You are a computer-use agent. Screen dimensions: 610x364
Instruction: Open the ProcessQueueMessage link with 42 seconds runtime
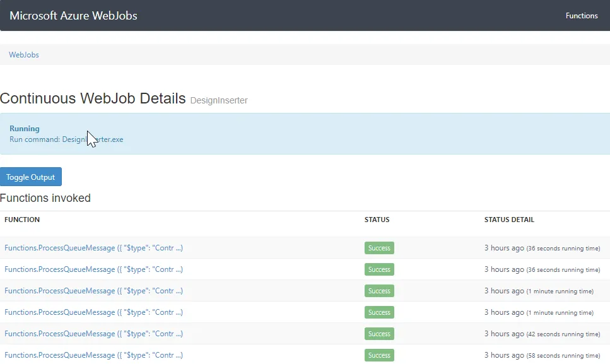tap(93, 334)
